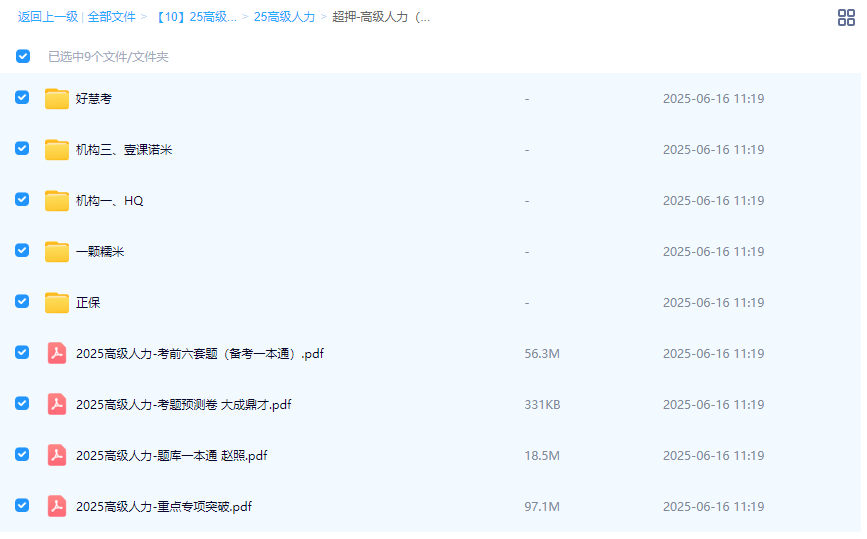Click the date in the 好慧考 row
867x539 pixels.
(713, 99)
